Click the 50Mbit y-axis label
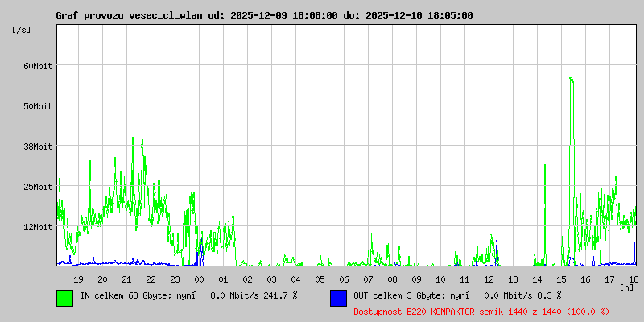The width and height of the screenshot is (644, 322). 39,105
